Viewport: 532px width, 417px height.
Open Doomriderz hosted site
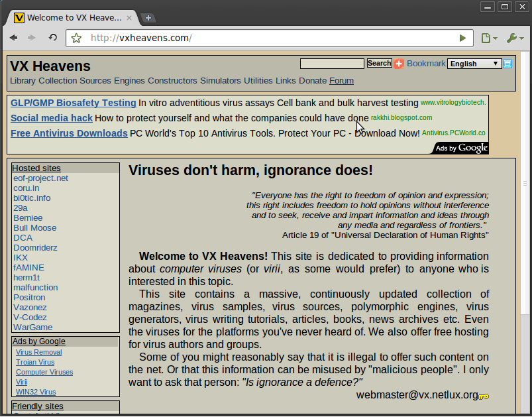[35, 247]
